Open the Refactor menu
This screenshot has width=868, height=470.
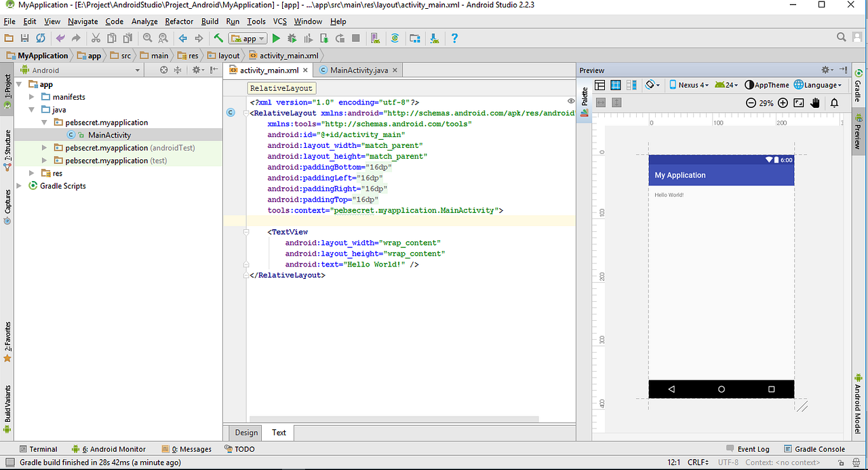[x=179, y=22]
